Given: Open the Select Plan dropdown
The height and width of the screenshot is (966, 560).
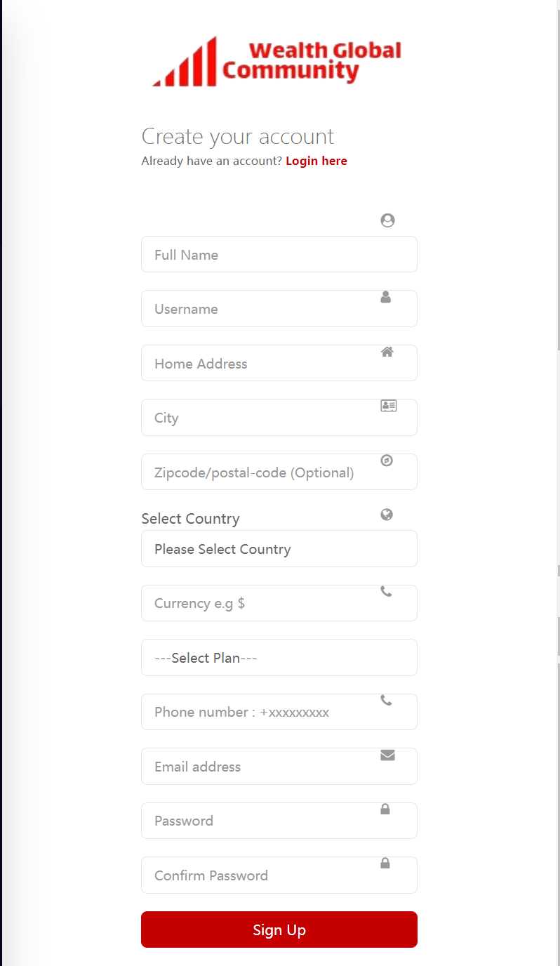Looking at the screenshot, I should 279,658.
